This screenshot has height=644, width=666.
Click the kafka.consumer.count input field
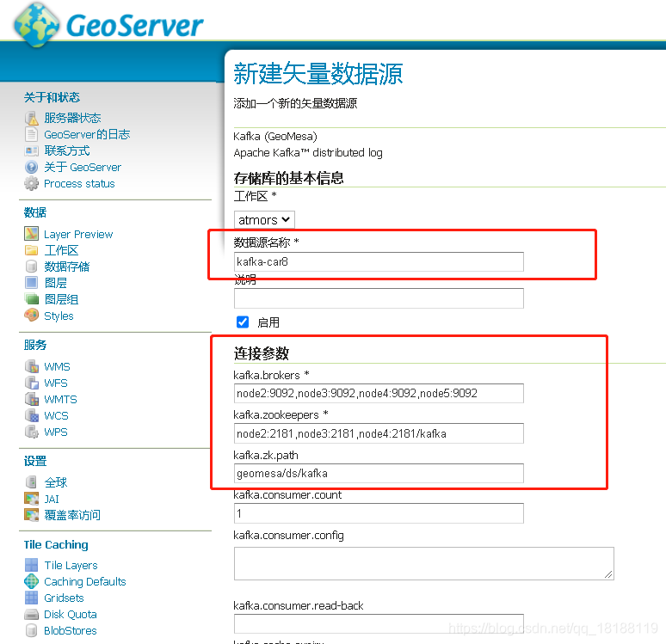pos(379,513)
